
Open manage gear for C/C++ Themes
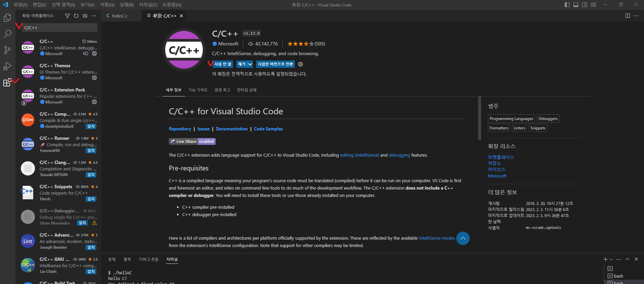(94, 78)
